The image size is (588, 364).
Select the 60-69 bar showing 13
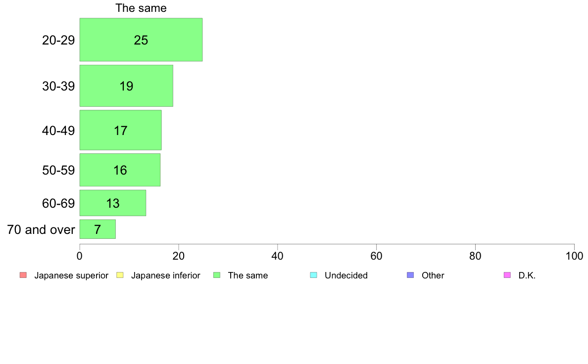pyautogui.click(x=113, y=203)
